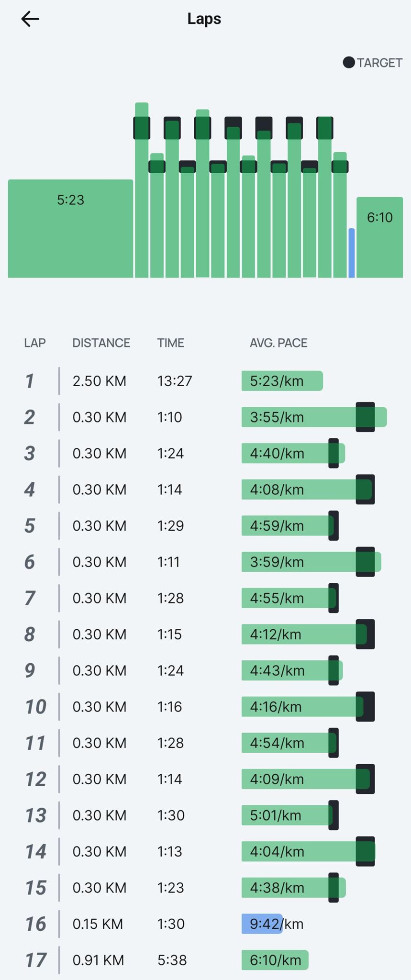Click the TARGET legend dot

349,63
